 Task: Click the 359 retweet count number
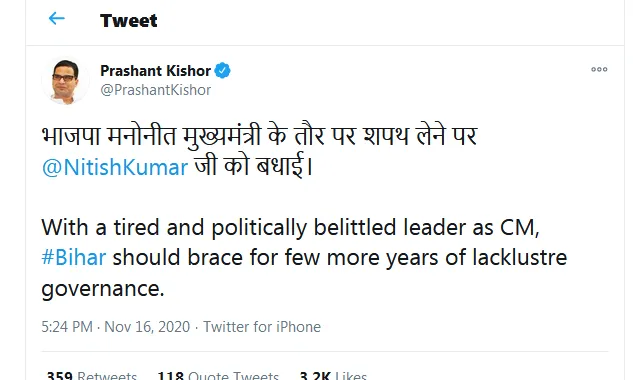60,375
